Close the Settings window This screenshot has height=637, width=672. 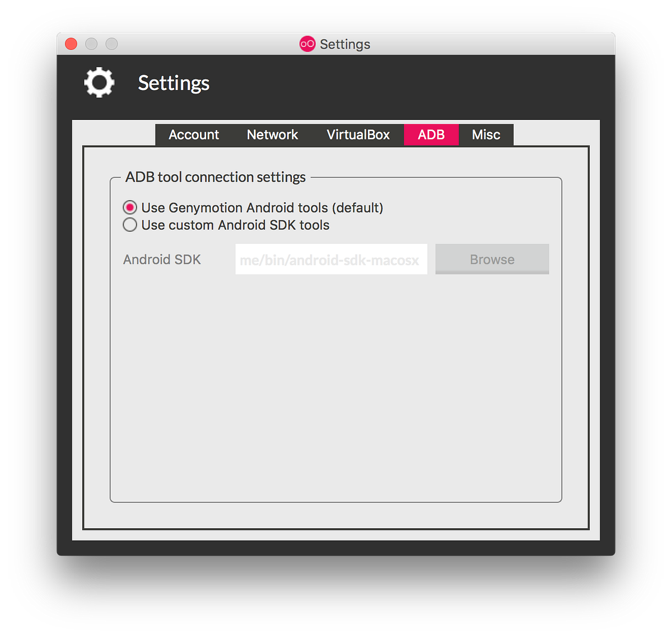click(x=71, y=43)
